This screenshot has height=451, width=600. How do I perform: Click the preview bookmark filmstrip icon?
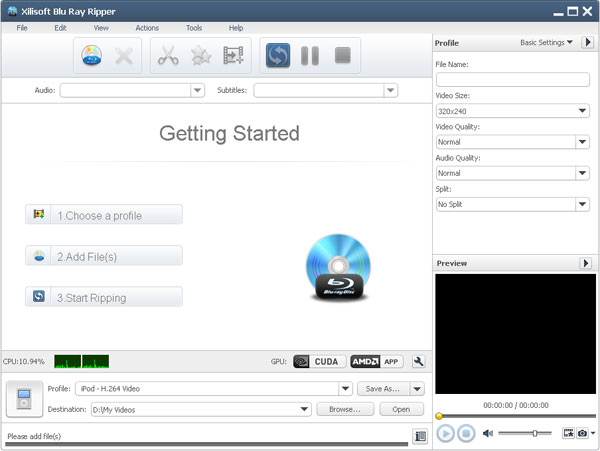[568, 433]
